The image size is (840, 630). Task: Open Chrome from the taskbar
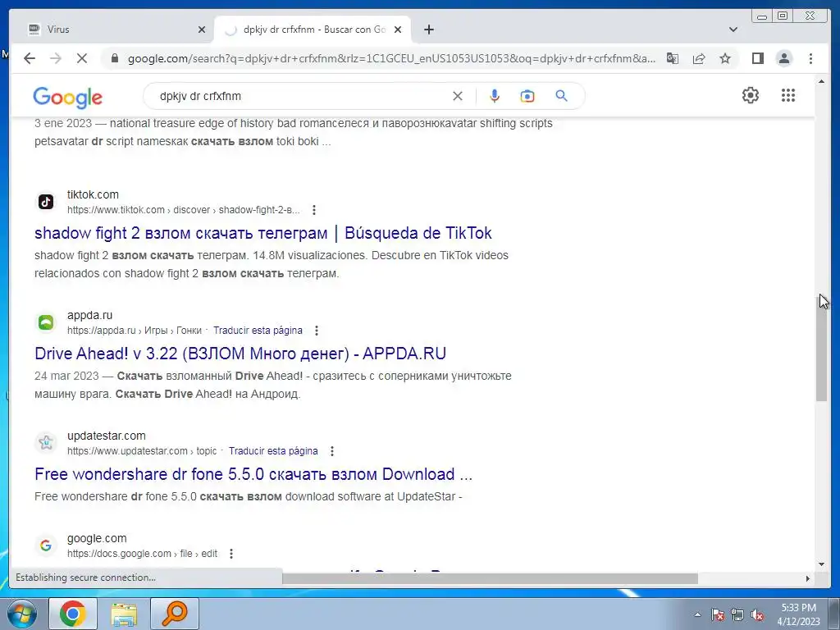click(x=73, y=614)
